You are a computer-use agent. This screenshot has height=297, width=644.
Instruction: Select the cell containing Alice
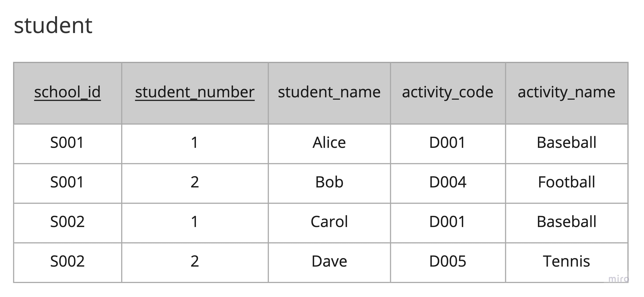329,143
